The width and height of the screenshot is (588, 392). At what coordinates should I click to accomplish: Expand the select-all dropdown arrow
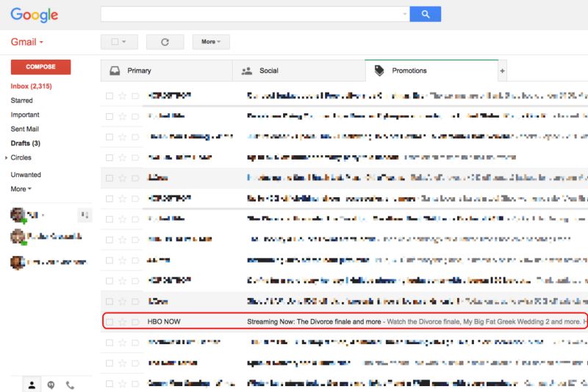coord(124,42)
